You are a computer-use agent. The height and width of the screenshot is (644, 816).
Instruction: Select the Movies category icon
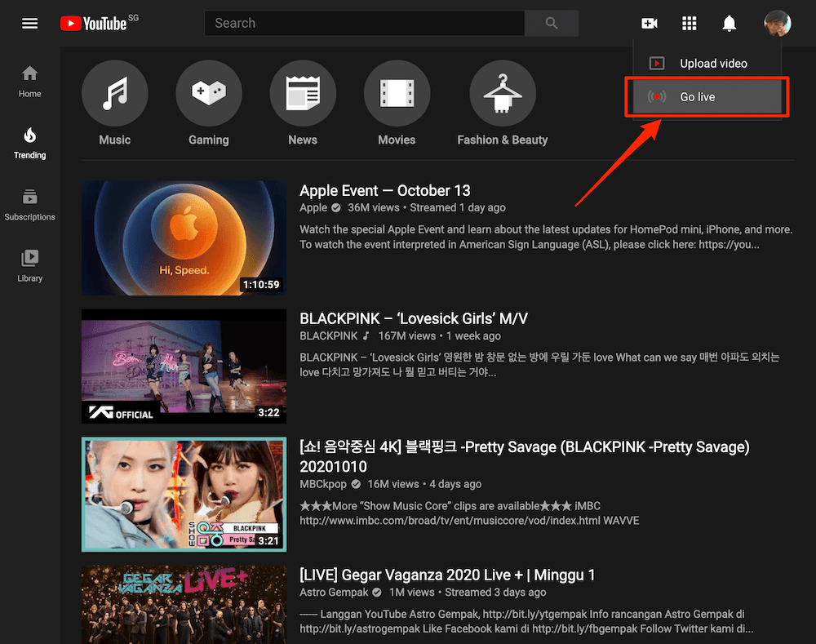[397, 93]
